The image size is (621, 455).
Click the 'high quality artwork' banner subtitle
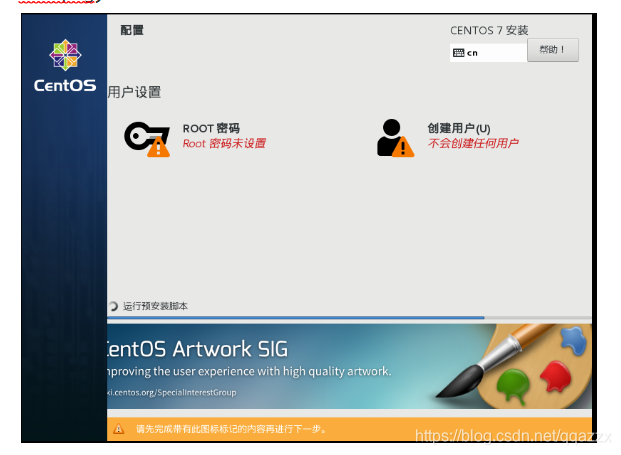point(249,371)
